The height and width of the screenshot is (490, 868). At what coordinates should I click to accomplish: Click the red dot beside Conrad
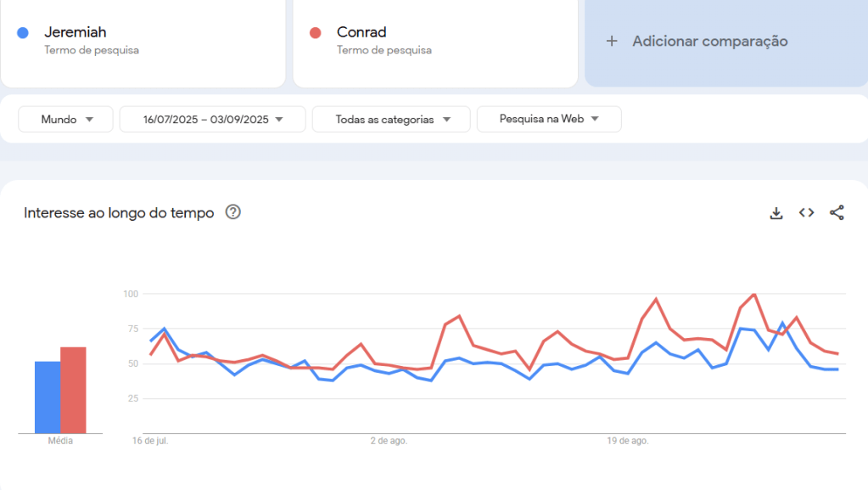tap(316, 33)
